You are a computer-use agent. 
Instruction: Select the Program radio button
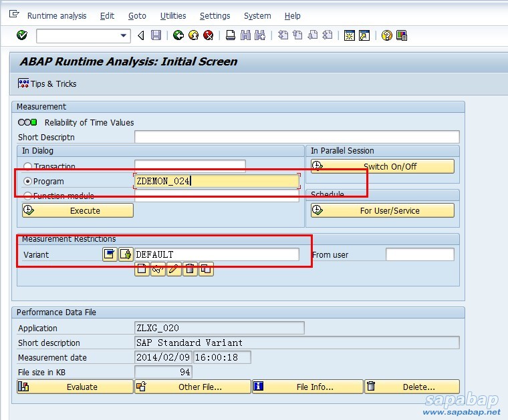tap(27, 181)
